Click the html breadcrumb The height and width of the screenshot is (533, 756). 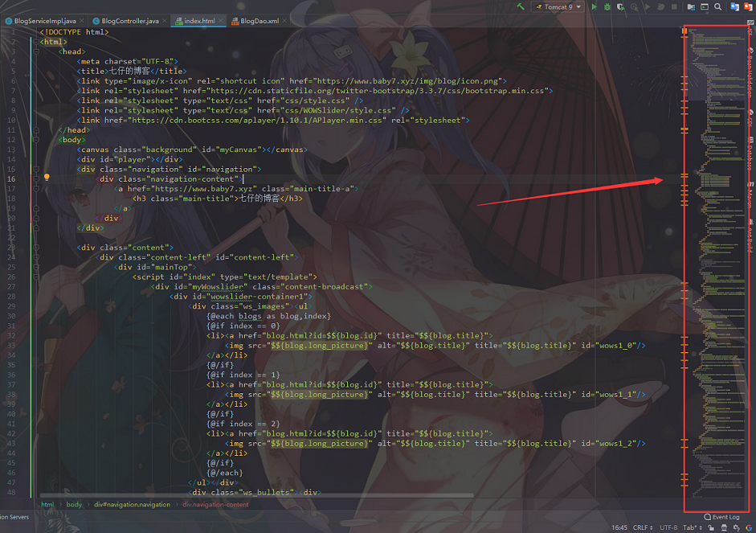(x=47, y=505)
